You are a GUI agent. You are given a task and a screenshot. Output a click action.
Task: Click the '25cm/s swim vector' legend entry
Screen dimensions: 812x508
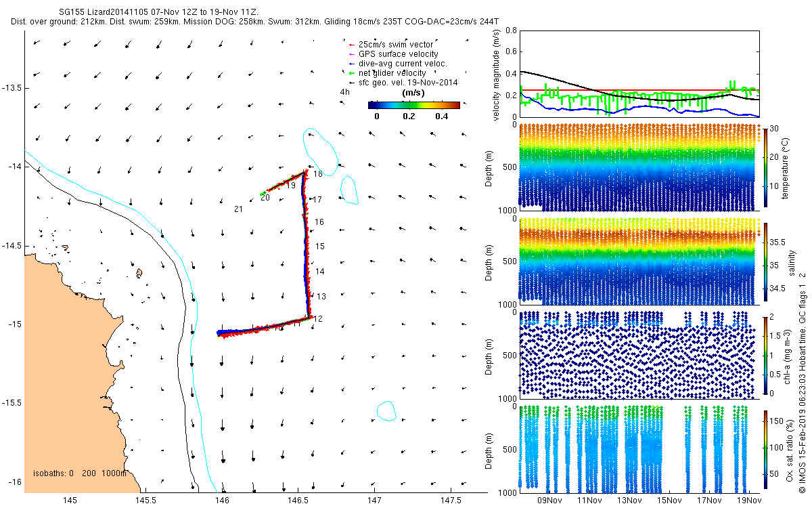396,45
